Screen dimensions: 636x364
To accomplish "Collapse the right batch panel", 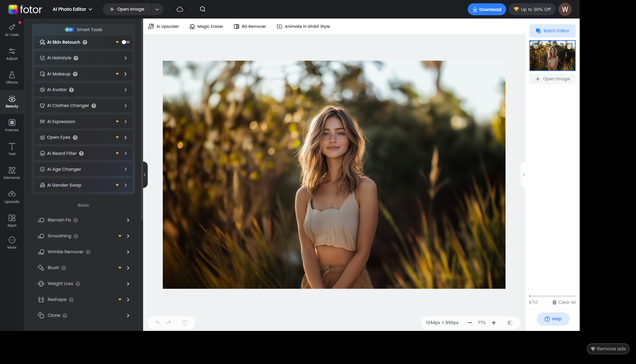I will (523, 175).
